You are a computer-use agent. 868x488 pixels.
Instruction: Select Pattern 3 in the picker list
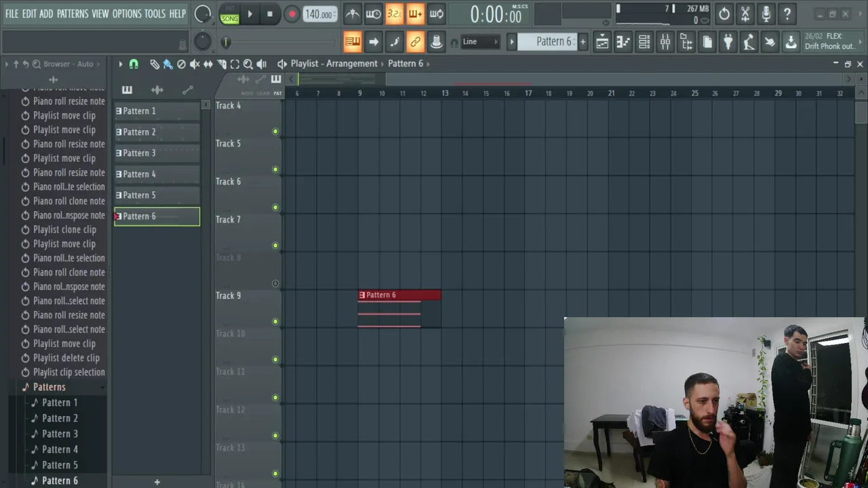pos(157,153)
